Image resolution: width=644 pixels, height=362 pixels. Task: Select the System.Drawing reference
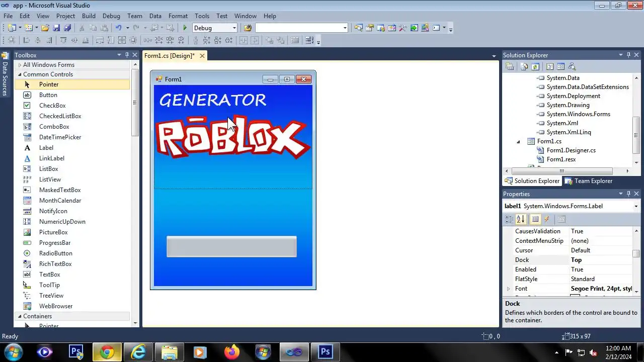[568, 105]
